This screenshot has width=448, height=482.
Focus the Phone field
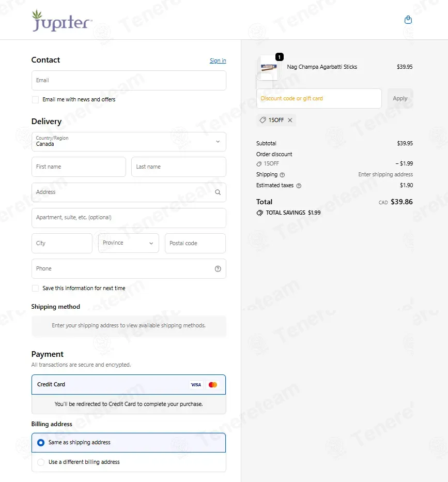[129, 268]
